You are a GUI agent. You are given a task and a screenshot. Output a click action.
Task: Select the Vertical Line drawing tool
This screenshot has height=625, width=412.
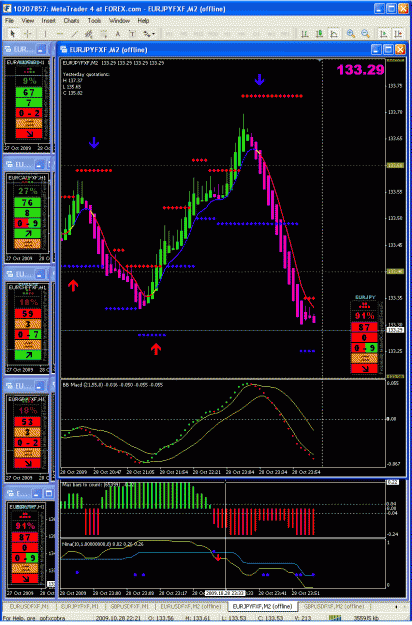pos(45,34)
